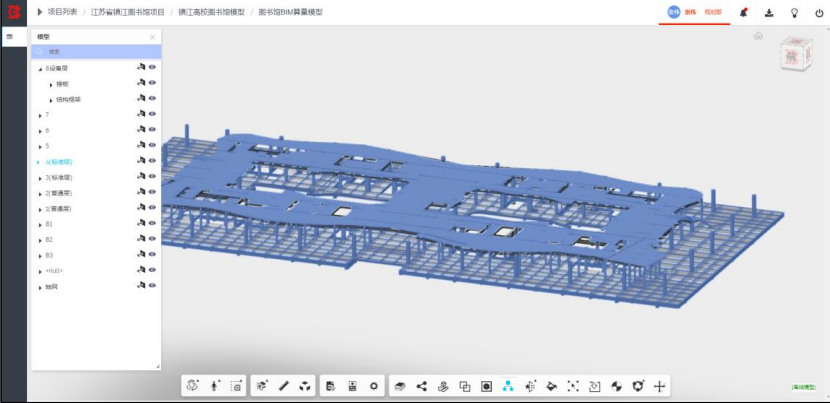Hide floor 7 using its eye icon
Viewport: 830px width, 403px height.
point(152,113)
